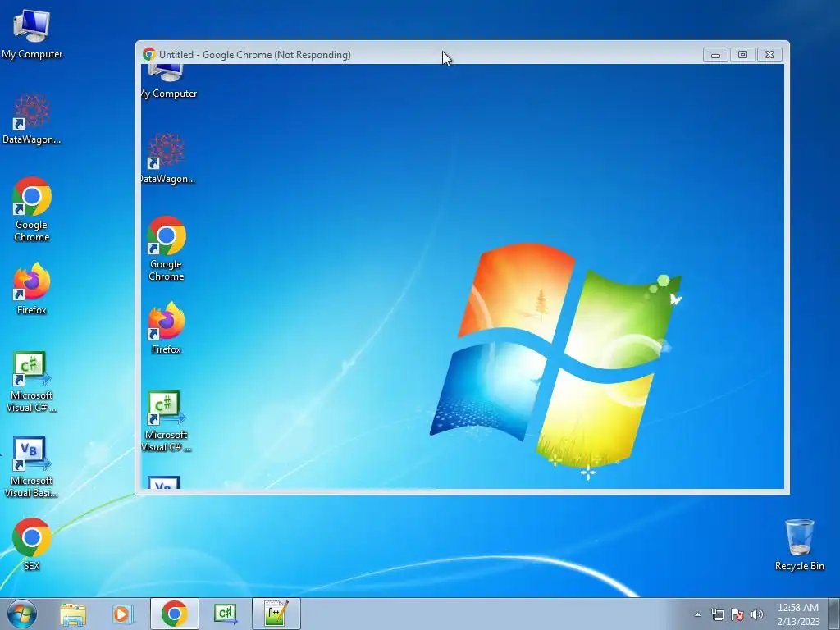Open the Recycle Bin
The width and height of the screenshot is (840, 630).
click(799, 545)
